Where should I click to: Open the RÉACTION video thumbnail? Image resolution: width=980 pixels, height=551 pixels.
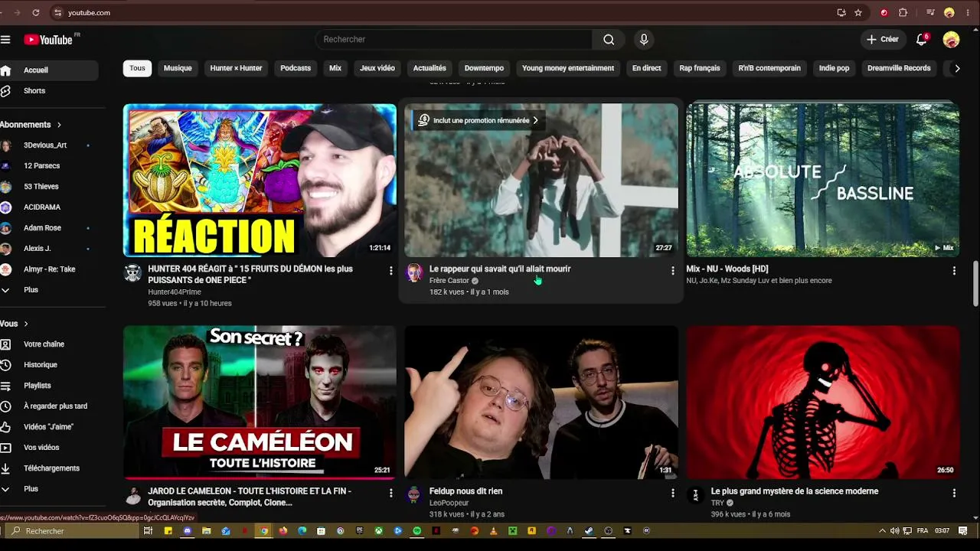coord(260,181)
